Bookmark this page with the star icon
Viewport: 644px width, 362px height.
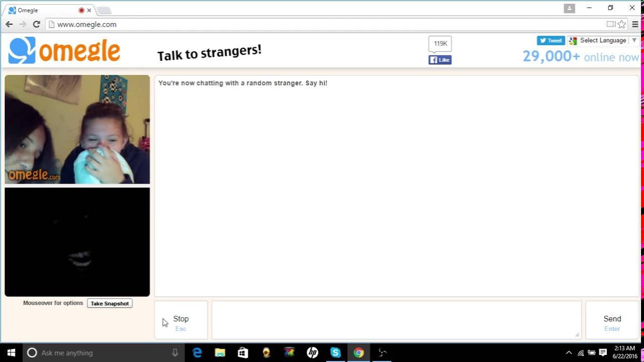point(622,24)
